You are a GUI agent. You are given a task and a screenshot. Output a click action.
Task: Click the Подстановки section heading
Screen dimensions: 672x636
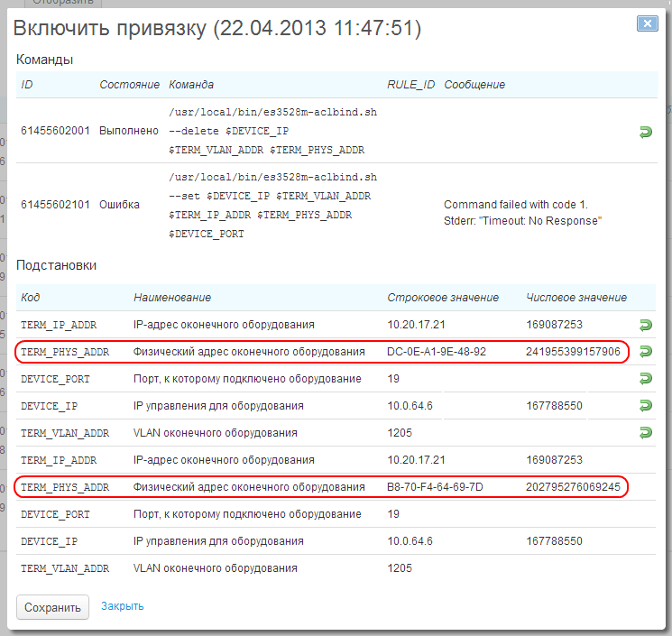(x=56, y=265)
